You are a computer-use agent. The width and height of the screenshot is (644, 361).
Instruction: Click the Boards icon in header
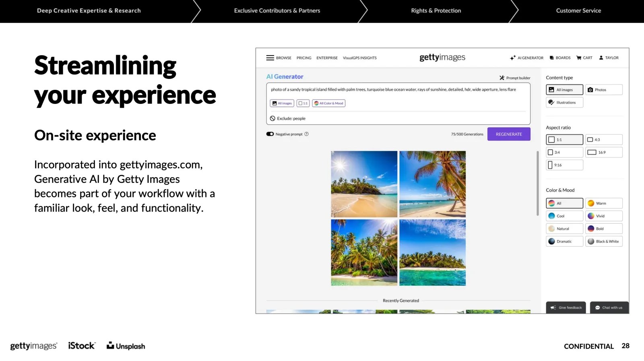point(552,58)
